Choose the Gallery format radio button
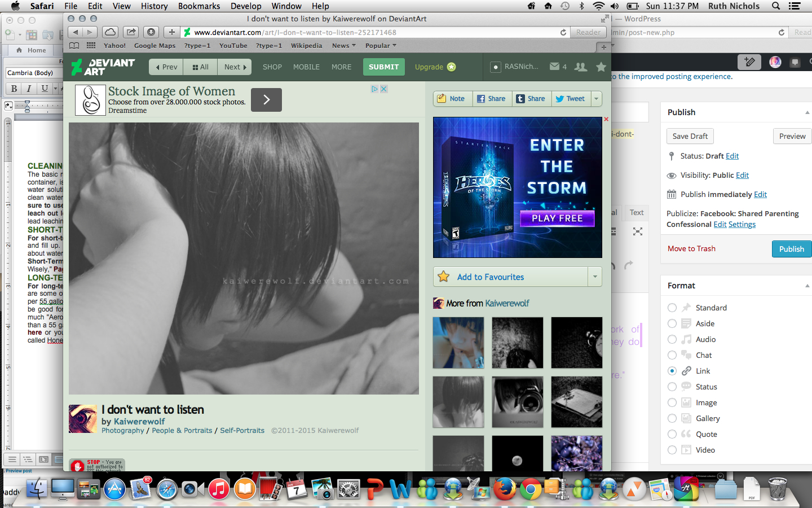 672,418
